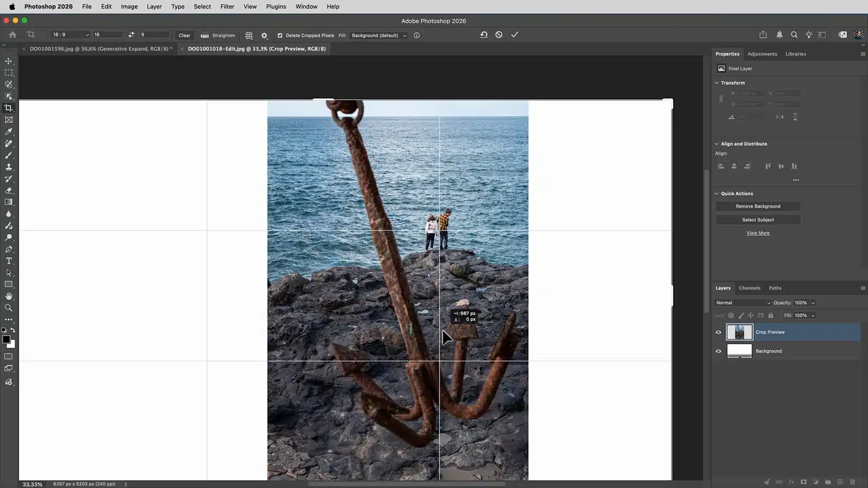Collapse the Align and Distribute section

point(717,144)
